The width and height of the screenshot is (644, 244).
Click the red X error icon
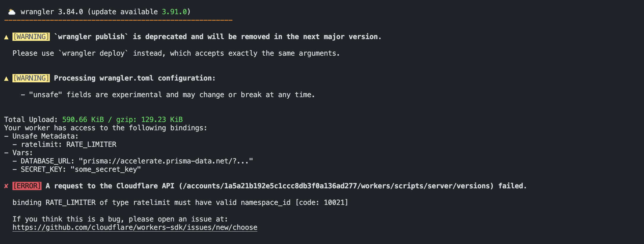point(6,186)
